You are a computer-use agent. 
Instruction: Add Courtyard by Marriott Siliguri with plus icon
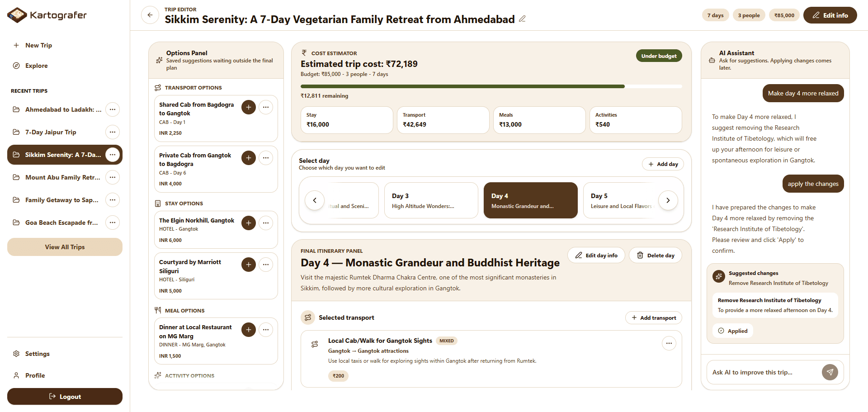click(249, 265)
